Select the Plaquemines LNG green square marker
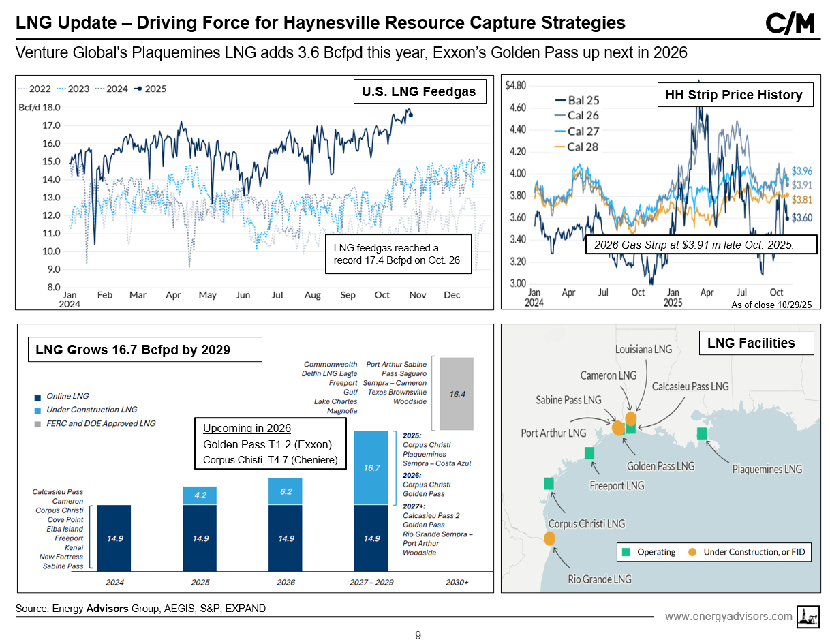Viewport: 830px width, 644px height. pos(701,433)
